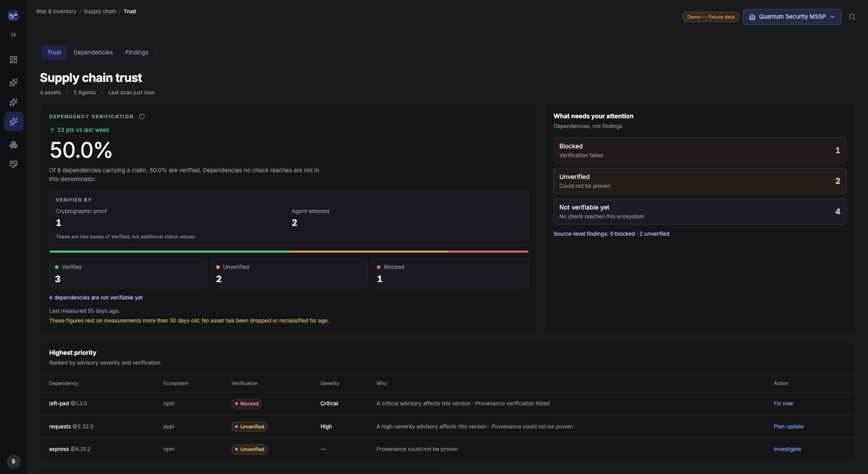Click Plan update for requests
This screenshot has height=474, width=868.
[x=788, y=427]
